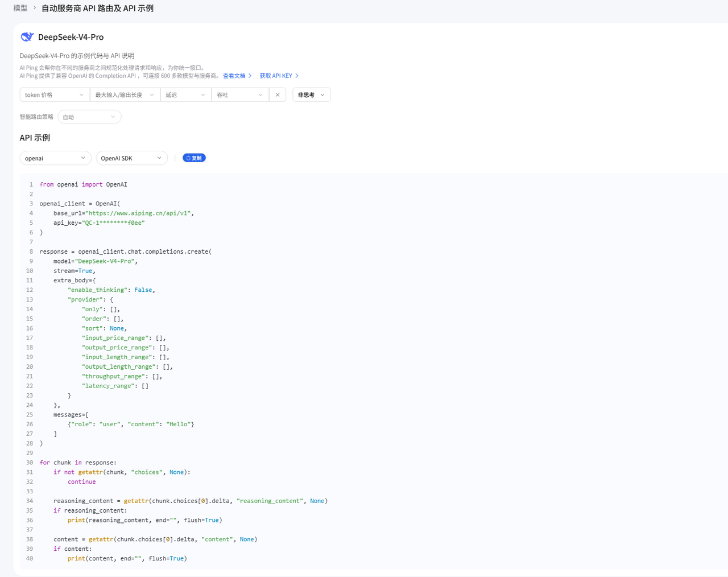
Task: Click the DeepSeek-V4-Pro page heading
Action: (x=71, y=37)
